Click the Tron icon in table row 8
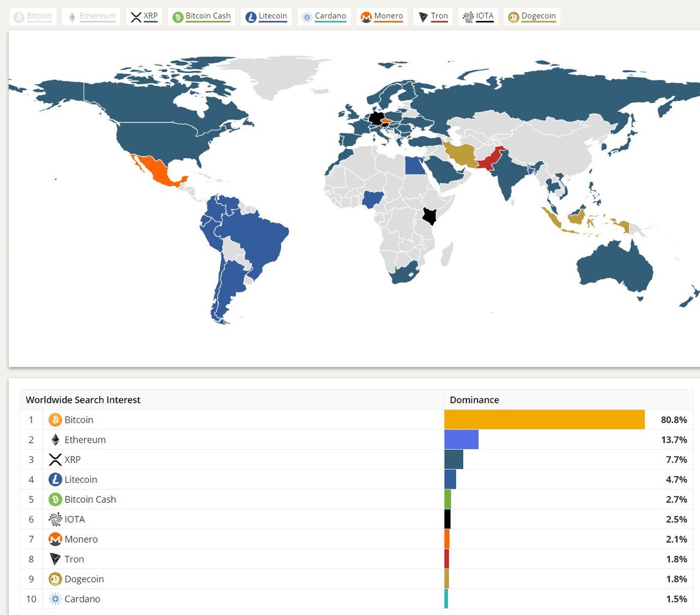Image resolution: width=700 pixels, height=615 pixels. pyautogui.click(x=55, y=559)
